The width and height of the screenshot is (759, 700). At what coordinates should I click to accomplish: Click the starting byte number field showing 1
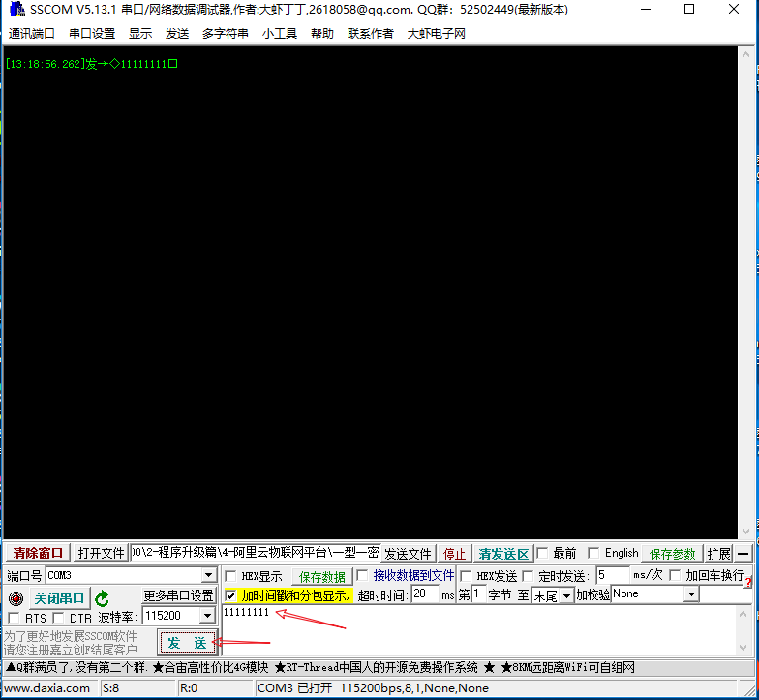pos(478,594)
